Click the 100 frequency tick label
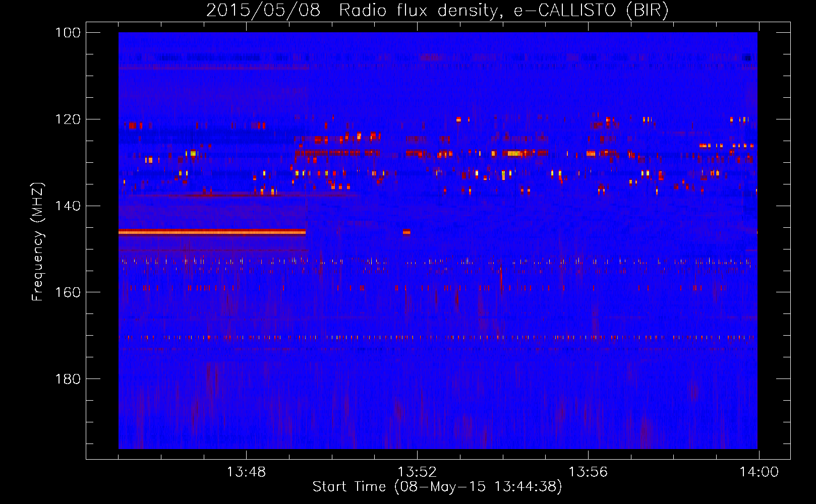 point(68,33)
